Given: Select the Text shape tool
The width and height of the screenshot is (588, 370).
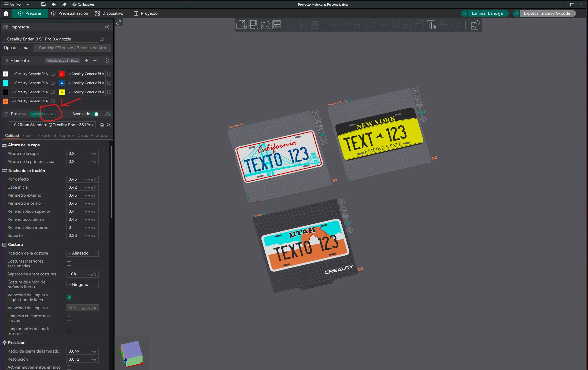Looking at the screenshot, I should click(431, 25).
